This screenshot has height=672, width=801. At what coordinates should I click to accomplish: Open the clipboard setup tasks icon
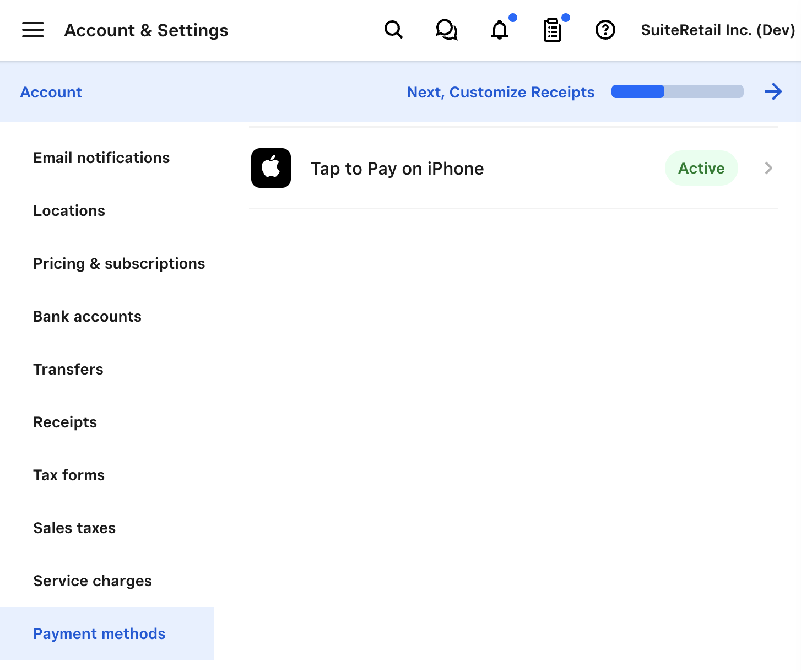point(553,30)
